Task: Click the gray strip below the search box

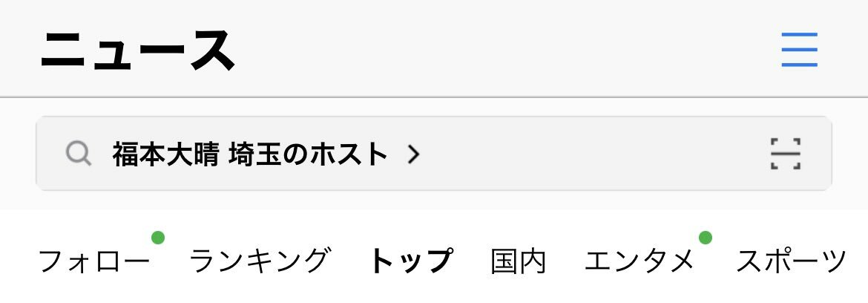Action: pyautogui.click(x=434, y=200)
